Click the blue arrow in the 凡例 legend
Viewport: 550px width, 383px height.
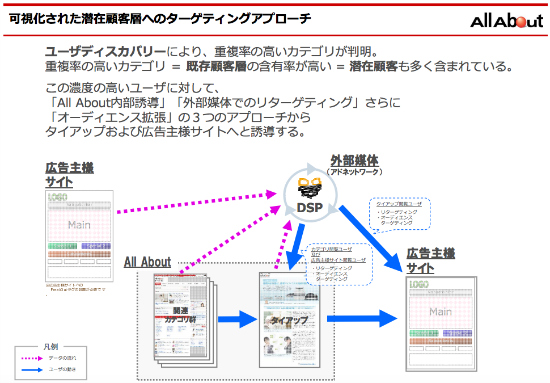32,369
